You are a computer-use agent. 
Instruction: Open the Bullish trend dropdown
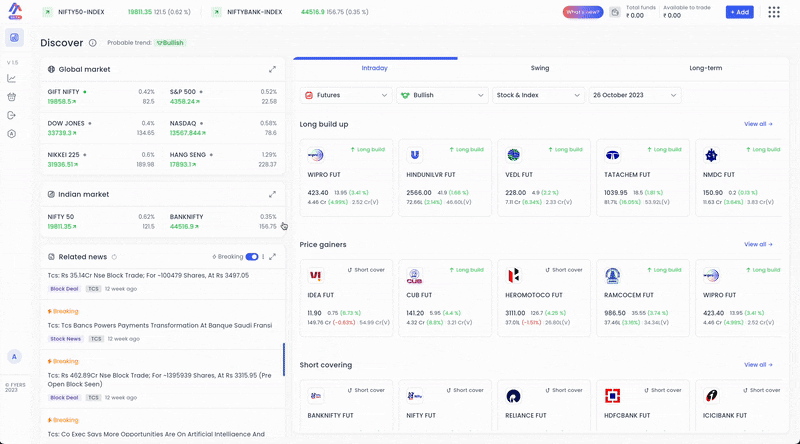442,95
